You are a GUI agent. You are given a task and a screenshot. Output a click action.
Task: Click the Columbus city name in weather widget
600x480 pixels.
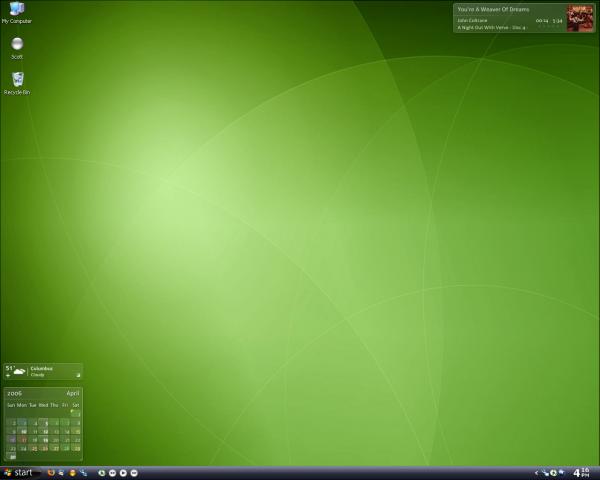point(41,369)
